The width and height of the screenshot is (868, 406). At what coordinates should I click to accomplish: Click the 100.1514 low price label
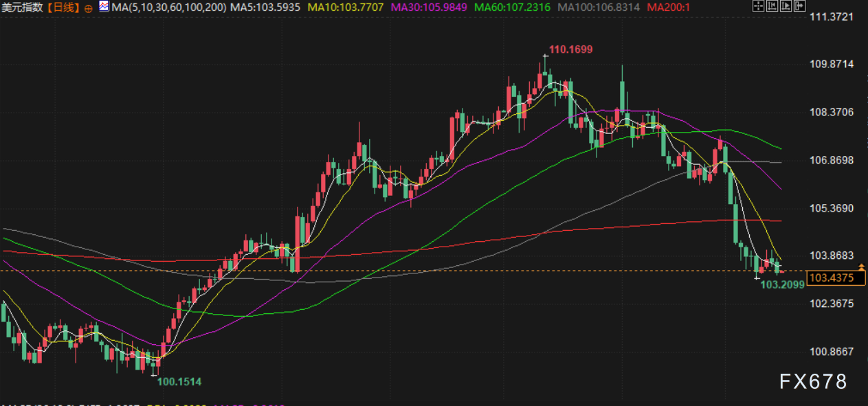[x=180, y=381]
